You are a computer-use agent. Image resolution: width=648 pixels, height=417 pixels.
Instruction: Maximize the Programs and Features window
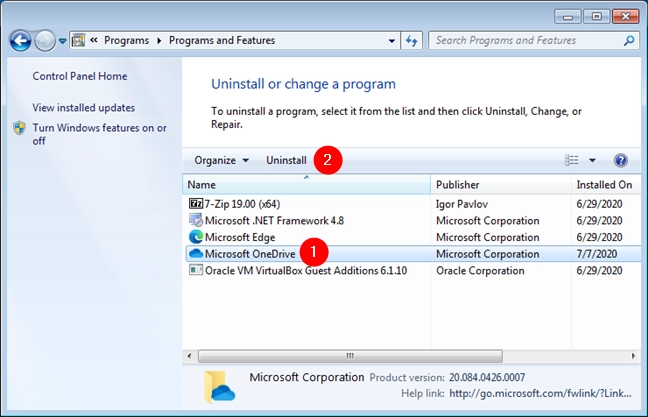point(596,17)
